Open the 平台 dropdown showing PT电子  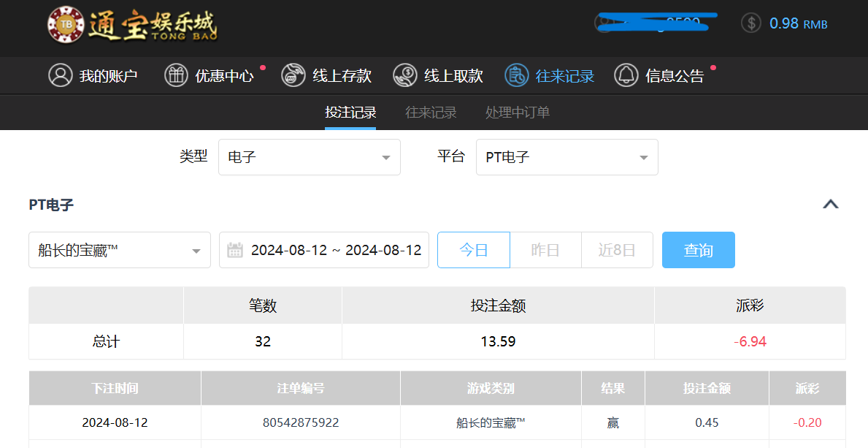click(x=566, y=157)
